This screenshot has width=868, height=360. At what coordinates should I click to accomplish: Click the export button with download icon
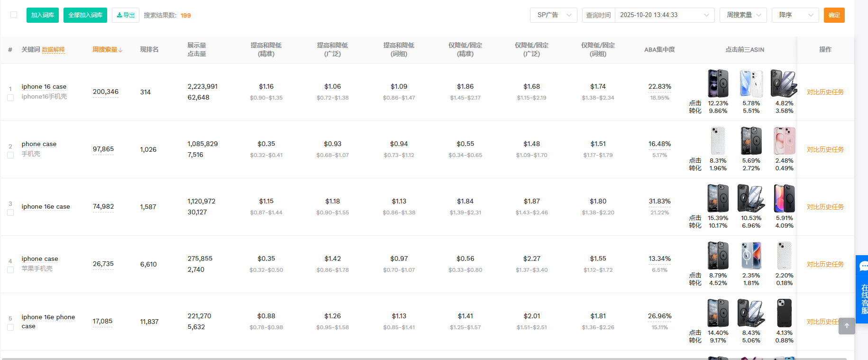click(126, 15)
